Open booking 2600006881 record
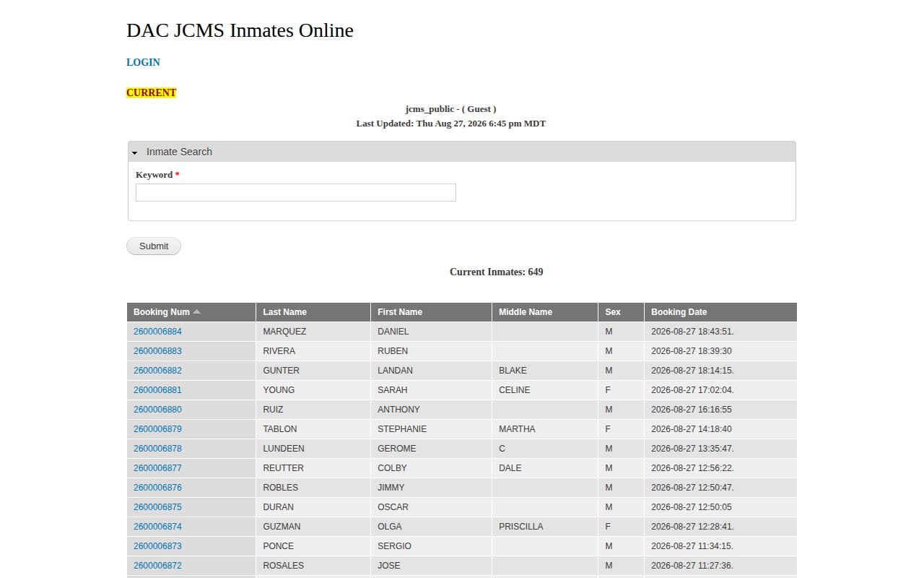This screenshot has height=578, width=924. (157, 390)
